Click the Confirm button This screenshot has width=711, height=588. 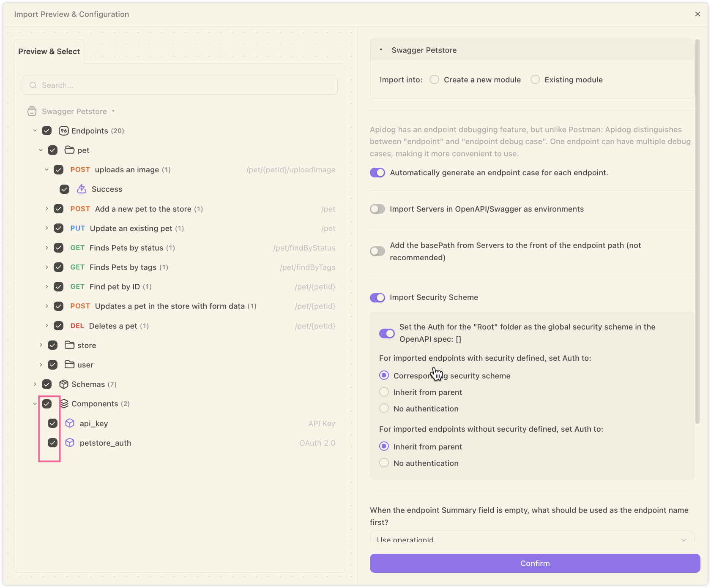tap(535, 563)
